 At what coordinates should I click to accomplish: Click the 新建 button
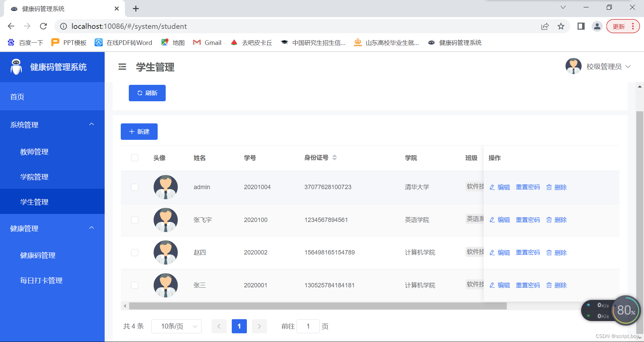tap(139, 131)
